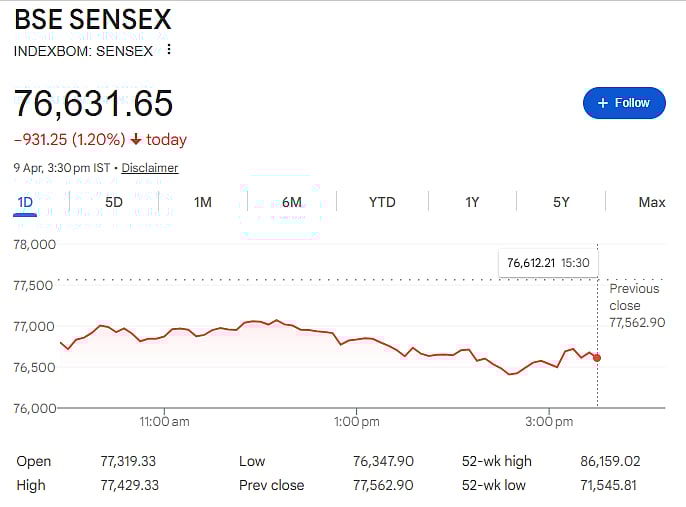Click the 11:00 am axis label
686x507 pixels.
[164, 422]
